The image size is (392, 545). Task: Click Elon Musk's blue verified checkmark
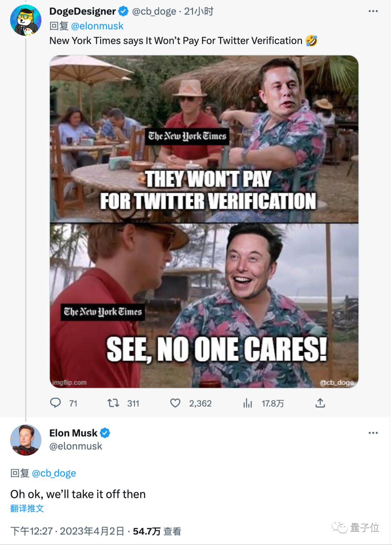click(x=105, y=433)
